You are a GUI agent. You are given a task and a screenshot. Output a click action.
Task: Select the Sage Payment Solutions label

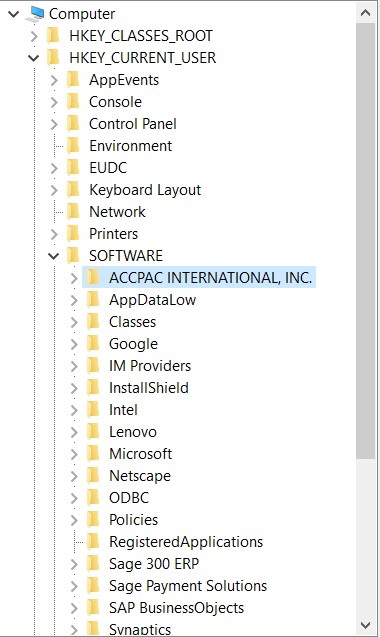point(188,586)
